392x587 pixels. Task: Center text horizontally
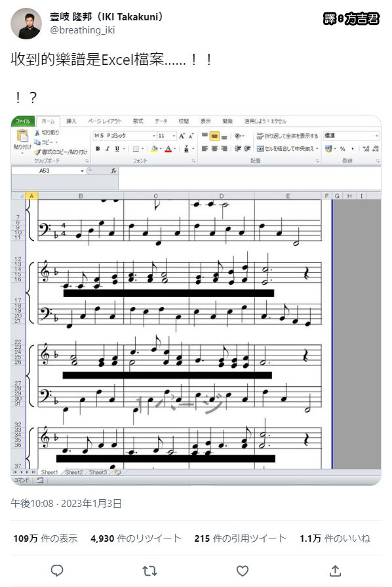[214, 149]
